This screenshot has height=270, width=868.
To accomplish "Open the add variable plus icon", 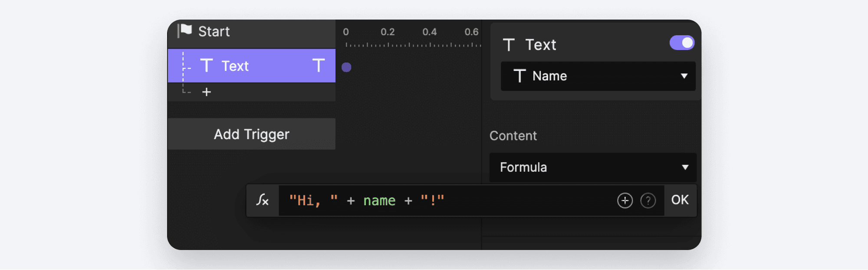I will click(625, 200).
